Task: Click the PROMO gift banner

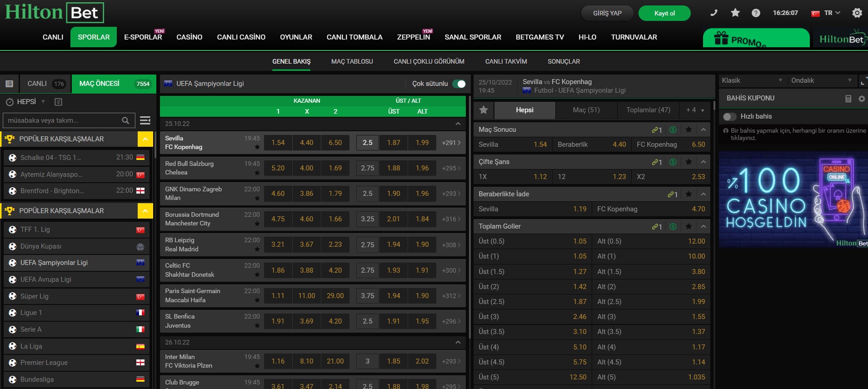Action: (x=756, y=38)
